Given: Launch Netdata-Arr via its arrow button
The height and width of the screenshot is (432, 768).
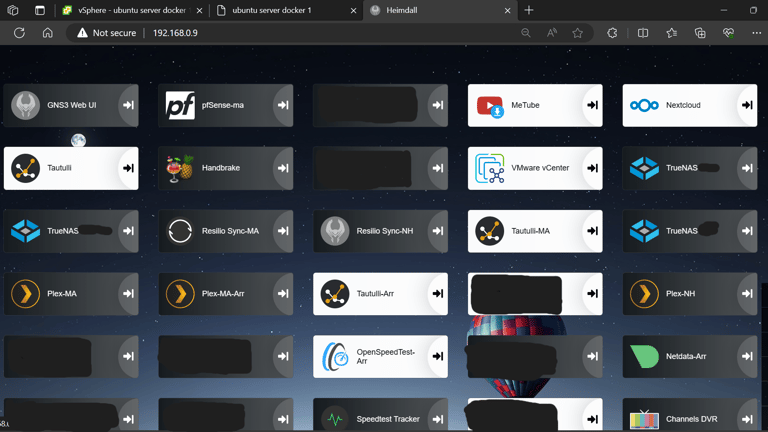Looking at the screenshot, I should click(747, 356).
